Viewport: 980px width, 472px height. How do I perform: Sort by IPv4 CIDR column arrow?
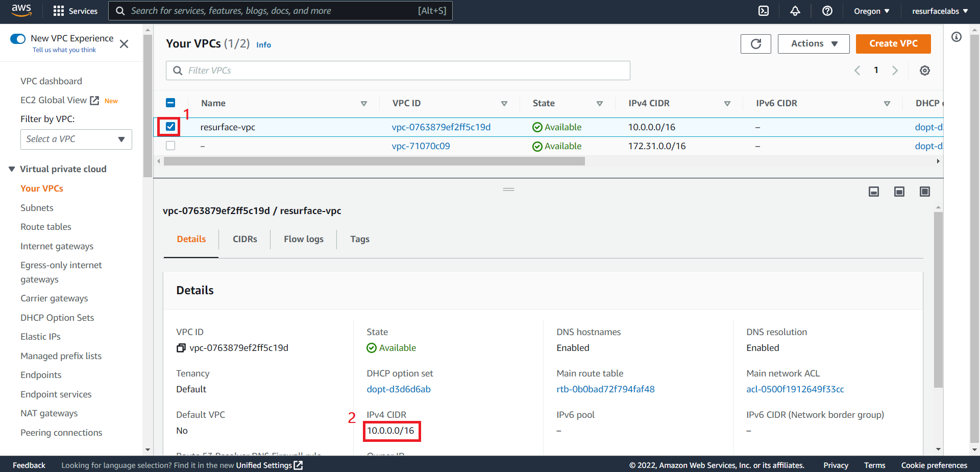point(727,103)
